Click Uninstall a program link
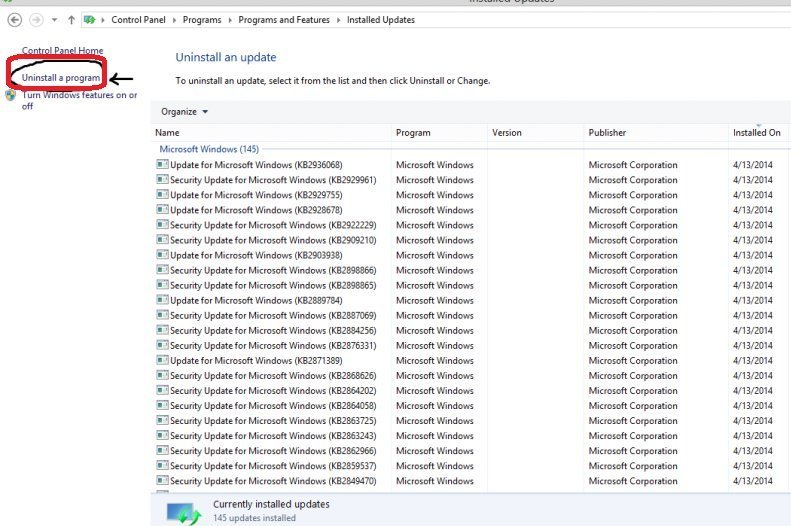This screenshot has width=791, height=526. (61, 78)
